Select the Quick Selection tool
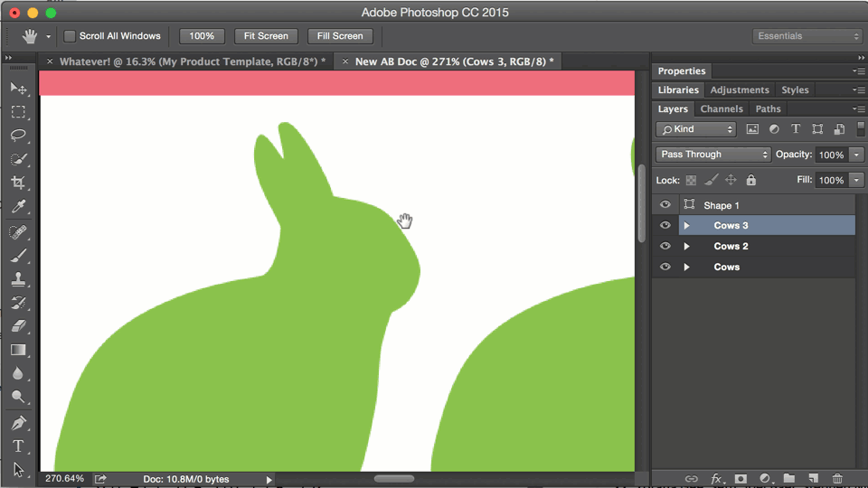This screenshot has height=488, width=868. click(18, 159)
